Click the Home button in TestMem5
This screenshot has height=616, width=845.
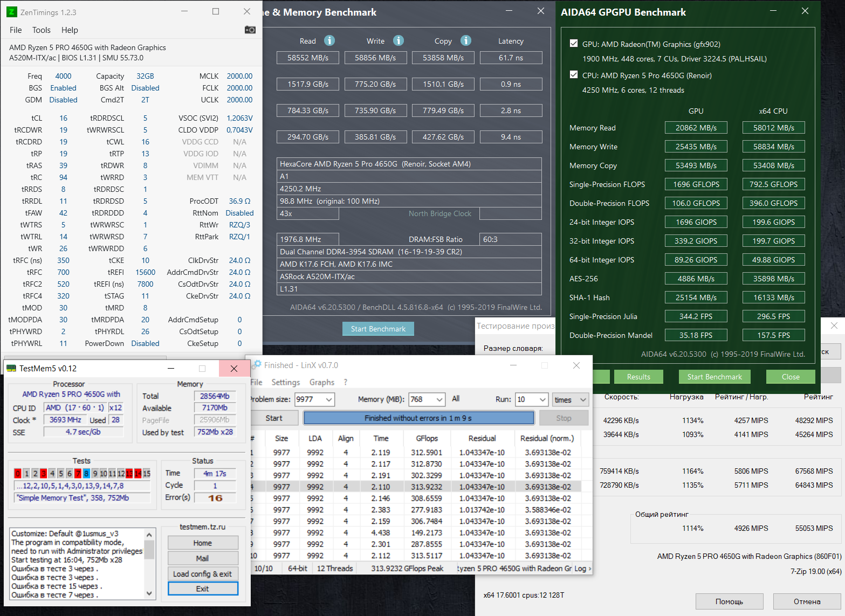(x=203, y=543)
